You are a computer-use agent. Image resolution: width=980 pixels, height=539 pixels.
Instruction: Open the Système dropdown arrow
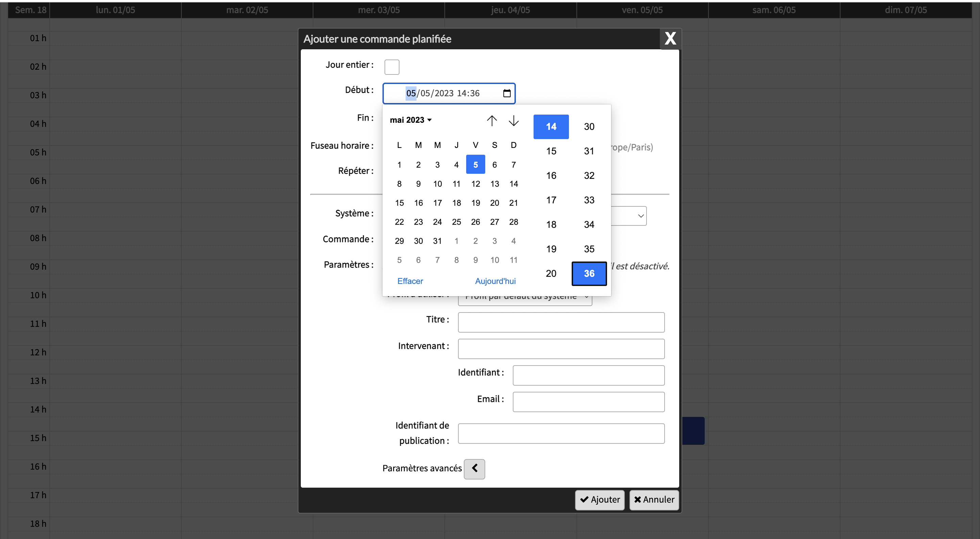[x=641, y=216]
